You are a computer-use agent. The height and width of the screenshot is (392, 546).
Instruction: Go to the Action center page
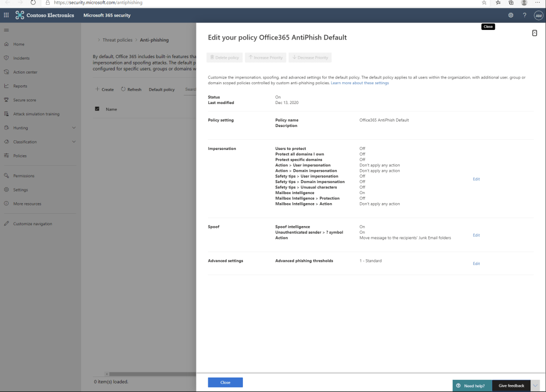25,72
